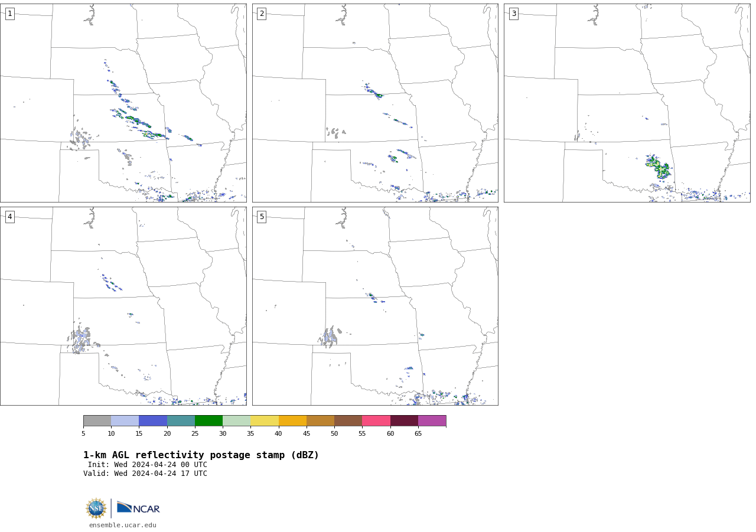This screenshot has width=756, height=532.
Task: Click the panel number 3 label
Action: point(513,14)
